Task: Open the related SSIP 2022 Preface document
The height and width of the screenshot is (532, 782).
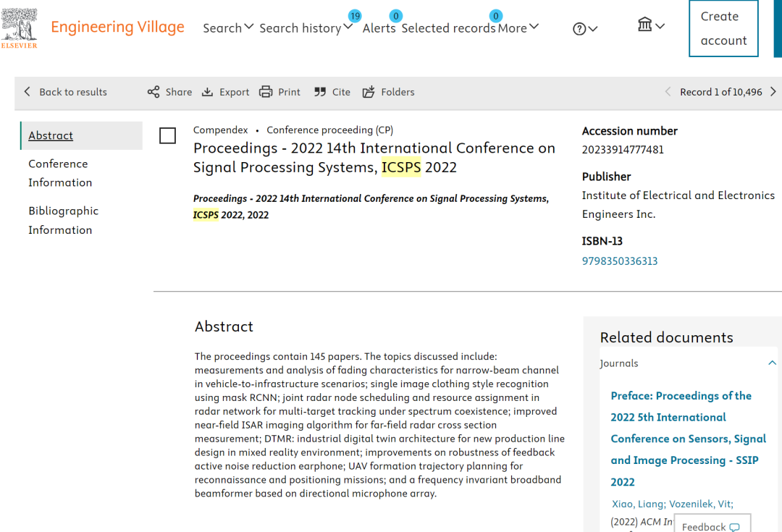Action: click(689, 439)
